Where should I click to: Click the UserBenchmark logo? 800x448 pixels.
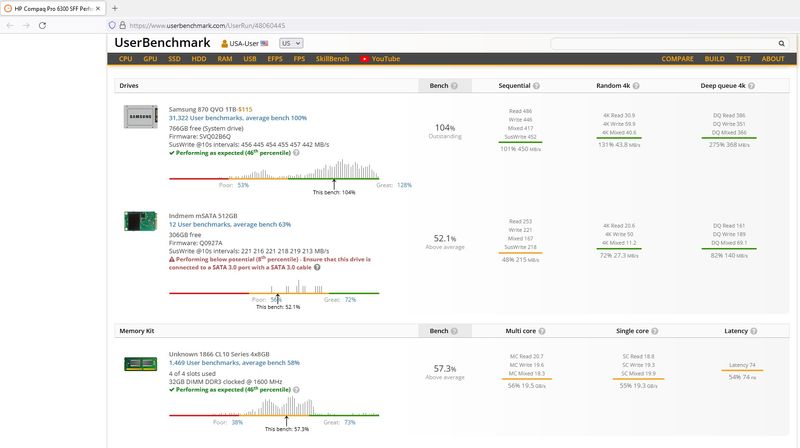162,43
